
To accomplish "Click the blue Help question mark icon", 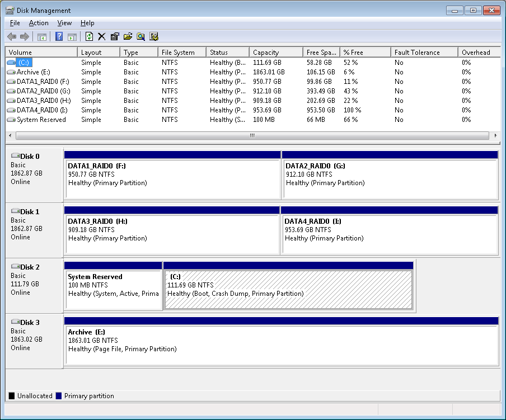I will pos(59,37).
